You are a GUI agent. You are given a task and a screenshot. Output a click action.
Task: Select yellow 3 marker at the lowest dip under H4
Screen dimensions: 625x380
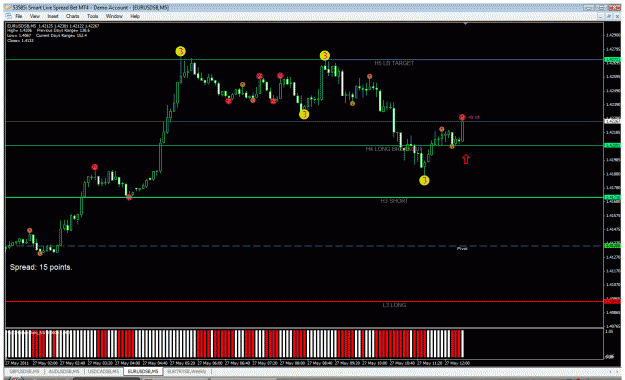tap(424, 180)
